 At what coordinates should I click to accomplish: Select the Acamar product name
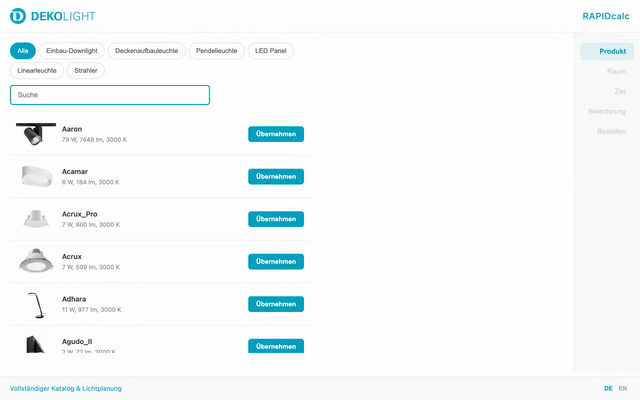(x=75, y=171)
